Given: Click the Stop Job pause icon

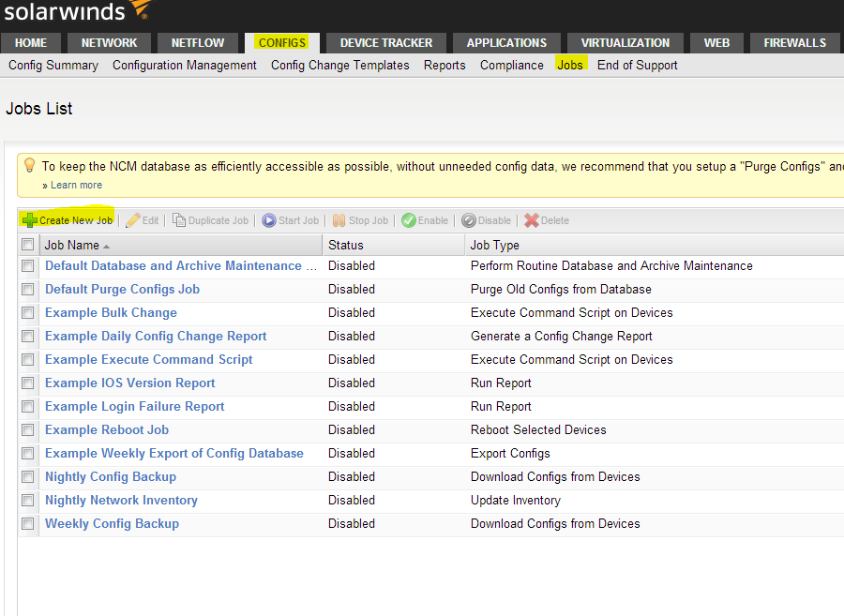Looking at the screenshot, I should point(339,220).
